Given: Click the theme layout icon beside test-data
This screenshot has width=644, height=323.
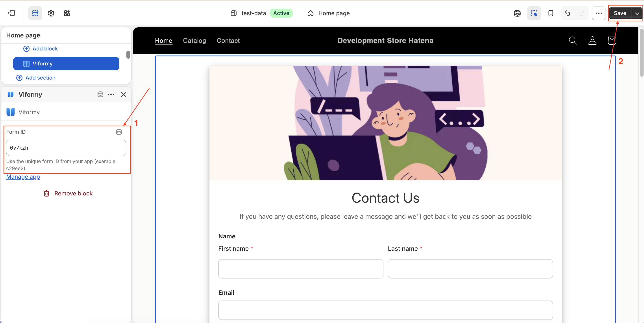Looking at the screenshot, I should pos(233,13).
